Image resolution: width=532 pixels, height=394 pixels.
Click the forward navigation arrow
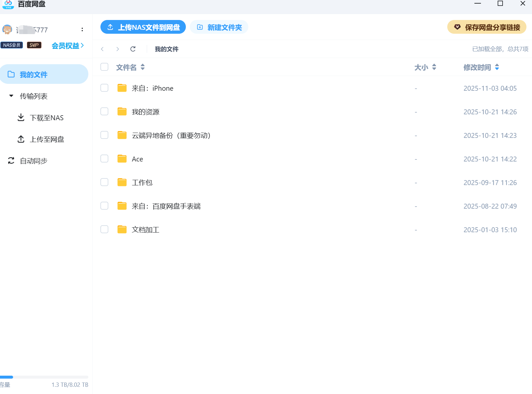pos(117,49)
